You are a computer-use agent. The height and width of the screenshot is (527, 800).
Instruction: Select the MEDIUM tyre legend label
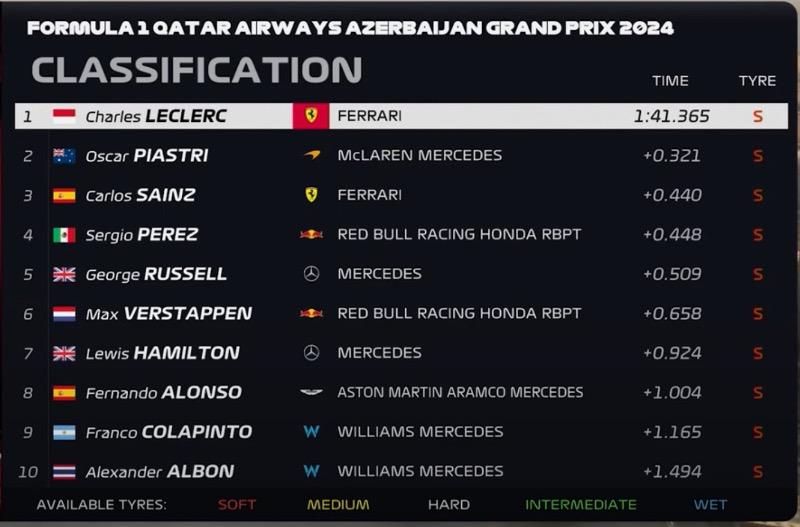[x=338, y=505]
